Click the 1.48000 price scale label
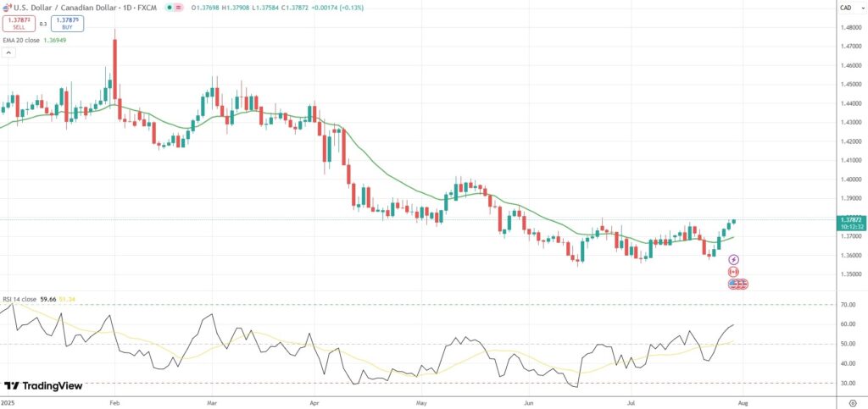The width and height of the screenshot is (868, 409). coord(849,28)
